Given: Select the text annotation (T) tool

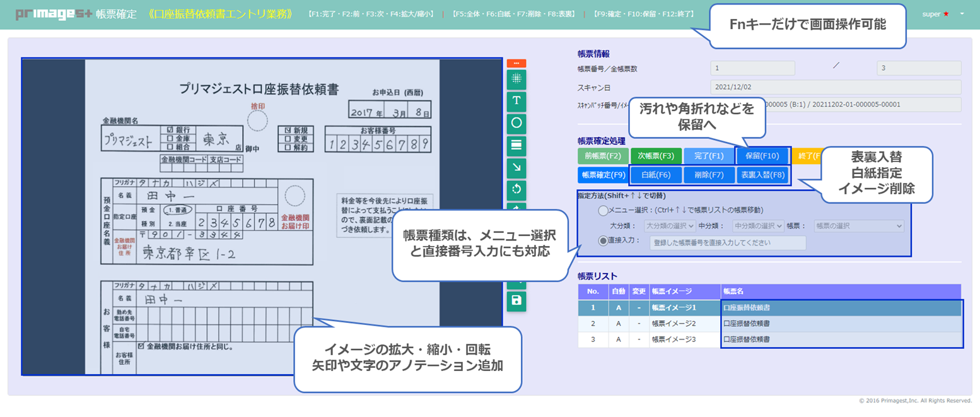Looking at the screenshot, I should point(516,100).
